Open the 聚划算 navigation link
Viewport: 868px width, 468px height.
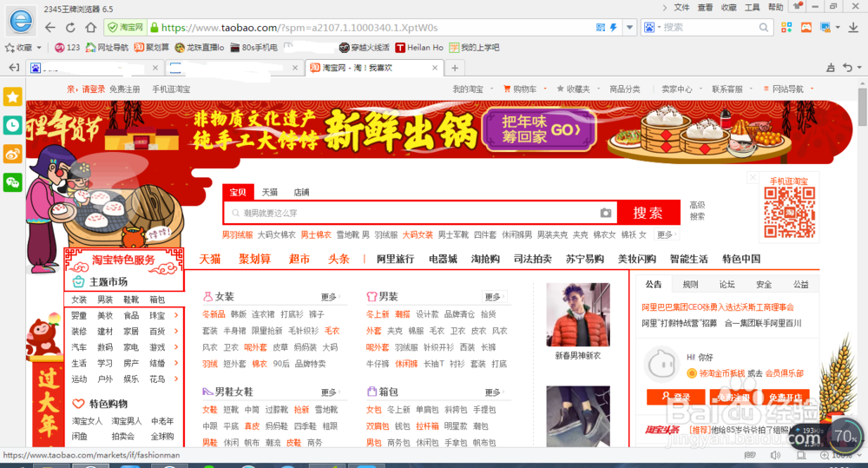pos(254,259)
